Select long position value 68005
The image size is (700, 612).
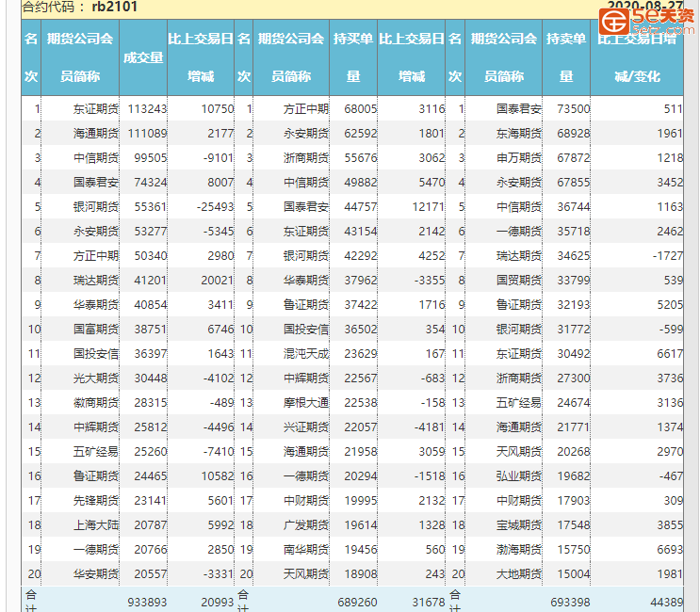coord(360,109)
